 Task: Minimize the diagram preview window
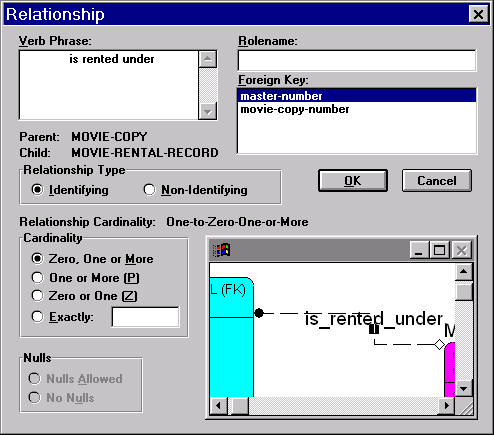[x=419, y=250]
